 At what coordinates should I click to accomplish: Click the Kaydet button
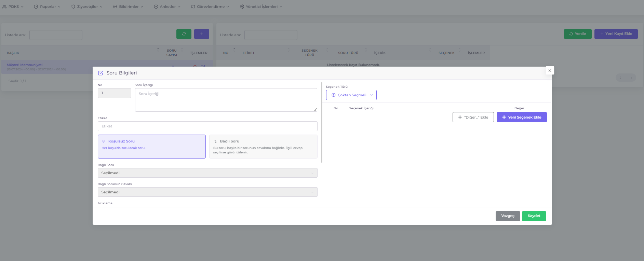[x=534, y=216]
